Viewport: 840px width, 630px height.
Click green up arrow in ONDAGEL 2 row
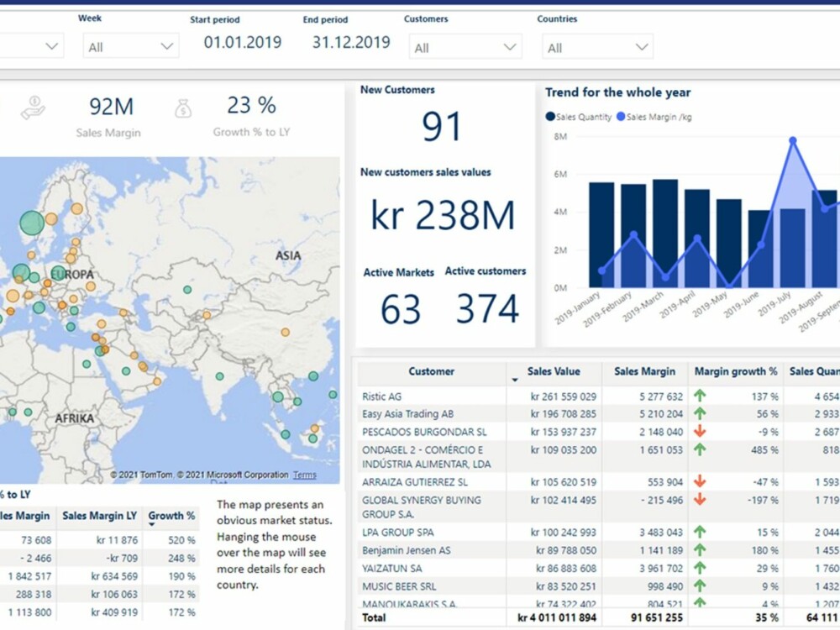700,449
